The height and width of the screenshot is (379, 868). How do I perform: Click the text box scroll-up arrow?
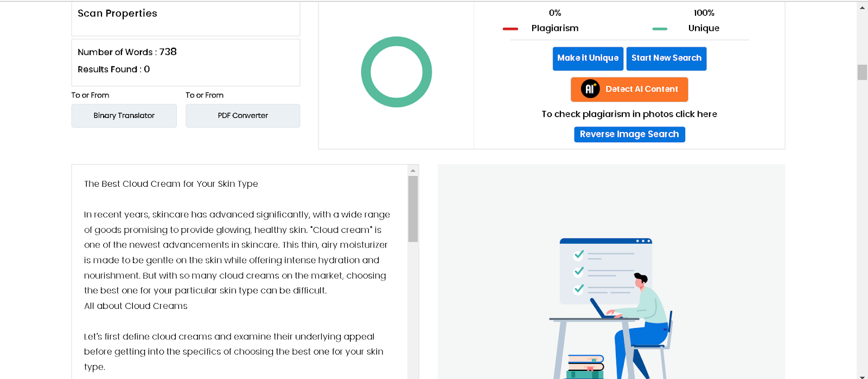[x=413, y=170]
